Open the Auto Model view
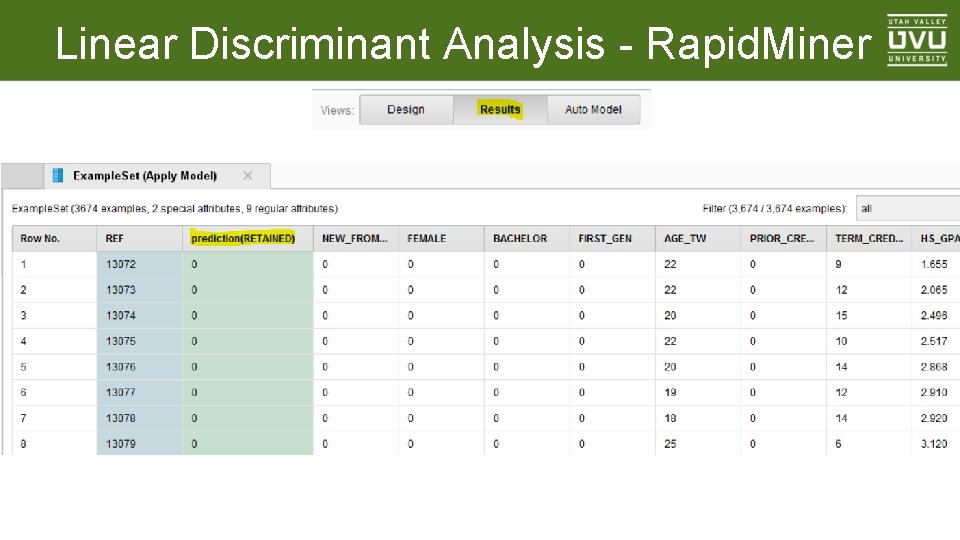Viewport: 960px width, 540px height. (x=593, y=110)
